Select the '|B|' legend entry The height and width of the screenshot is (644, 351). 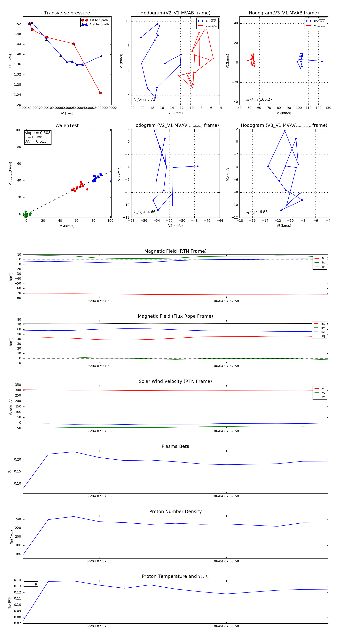click(x=320, y=336)
